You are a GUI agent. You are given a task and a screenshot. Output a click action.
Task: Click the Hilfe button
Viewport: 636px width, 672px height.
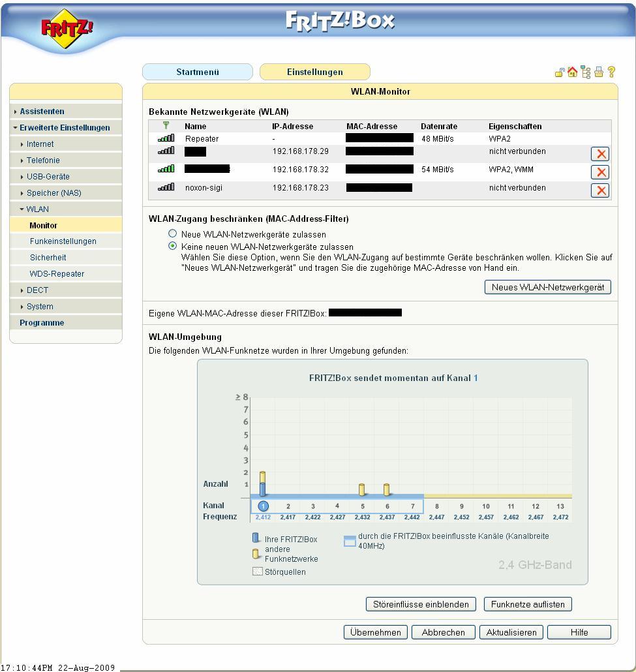click(579, 632)
